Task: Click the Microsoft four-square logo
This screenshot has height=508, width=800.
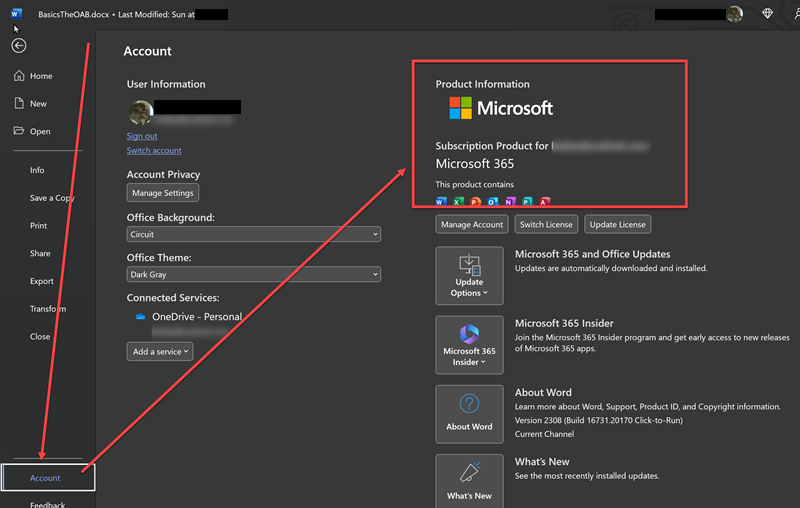Action: (460, 108)
